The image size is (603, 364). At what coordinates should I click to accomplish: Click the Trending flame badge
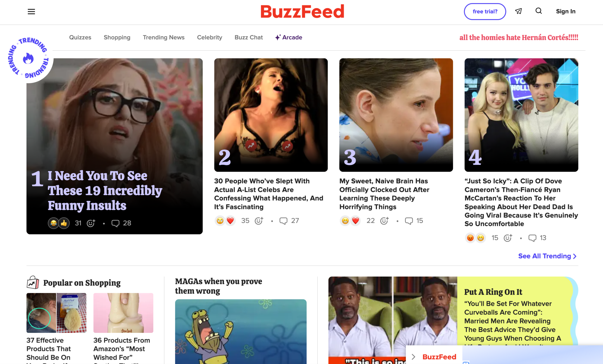29,58
